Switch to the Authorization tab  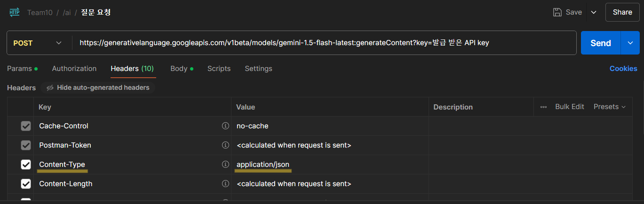pyautogui.click(x=74, y=69)
